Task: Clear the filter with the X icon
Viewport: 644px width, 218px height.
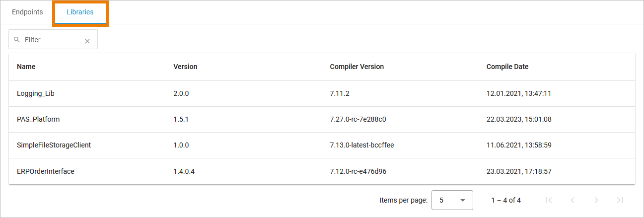Action: click(x=87, y=41)
